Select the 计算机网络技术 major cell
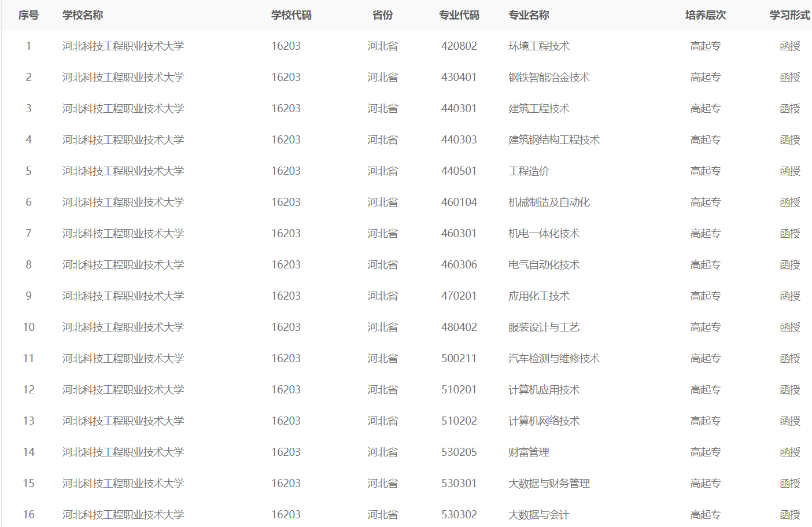 pos(544,421)
